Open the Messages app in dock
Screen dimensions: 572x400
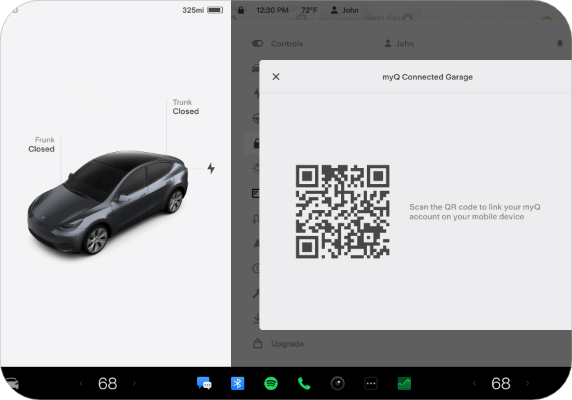[x=204, y=384]
